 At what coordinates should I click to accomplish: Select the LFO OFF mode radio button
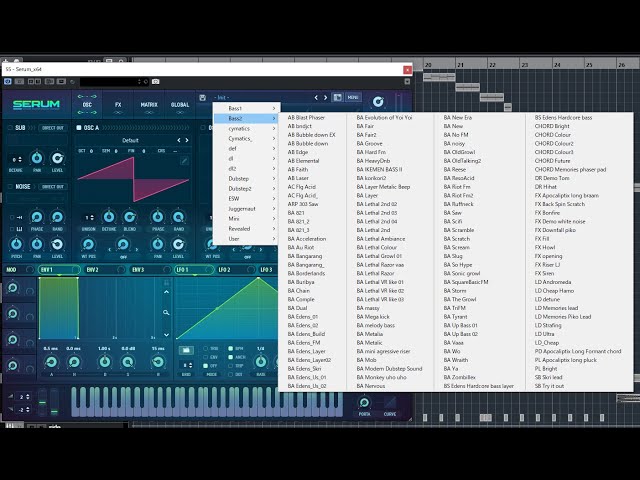pyautogui.click(x=205, y=366)
